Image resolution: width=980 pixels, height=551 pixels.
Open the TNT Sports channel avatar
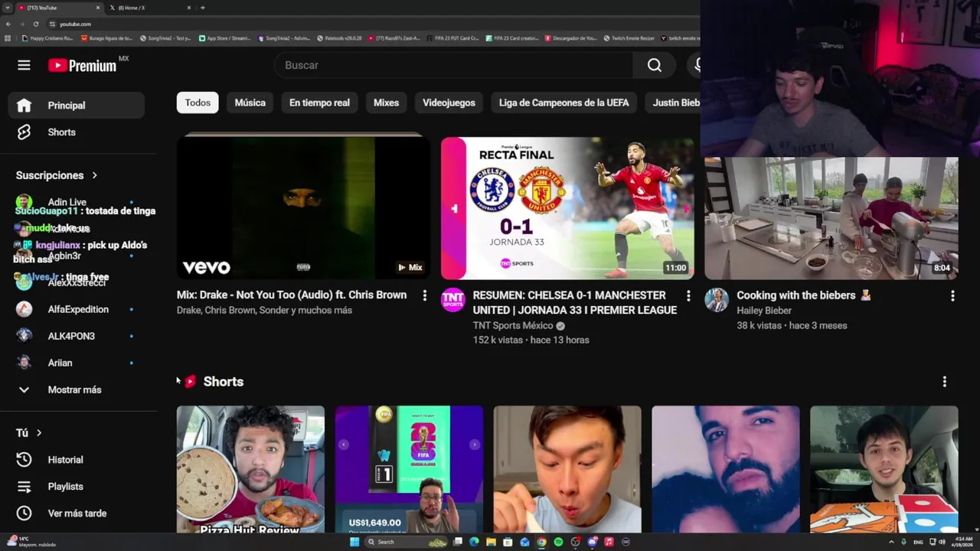[453, 299]
